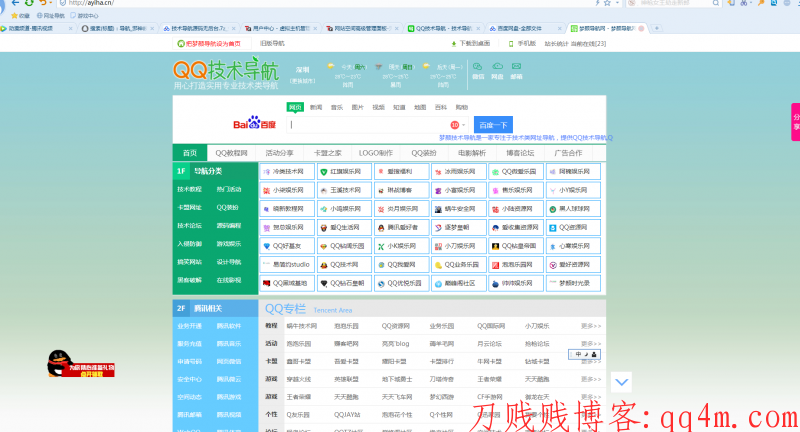Click the 中 input method toggle

578,354
